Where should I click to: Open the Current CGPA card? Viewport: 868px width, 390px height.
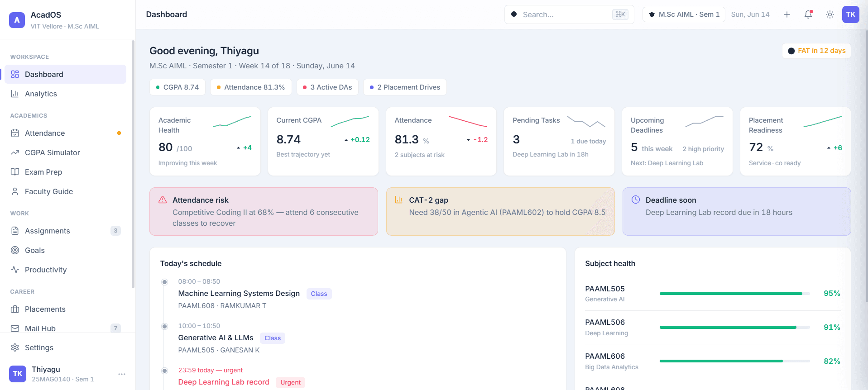pos(323,141)
